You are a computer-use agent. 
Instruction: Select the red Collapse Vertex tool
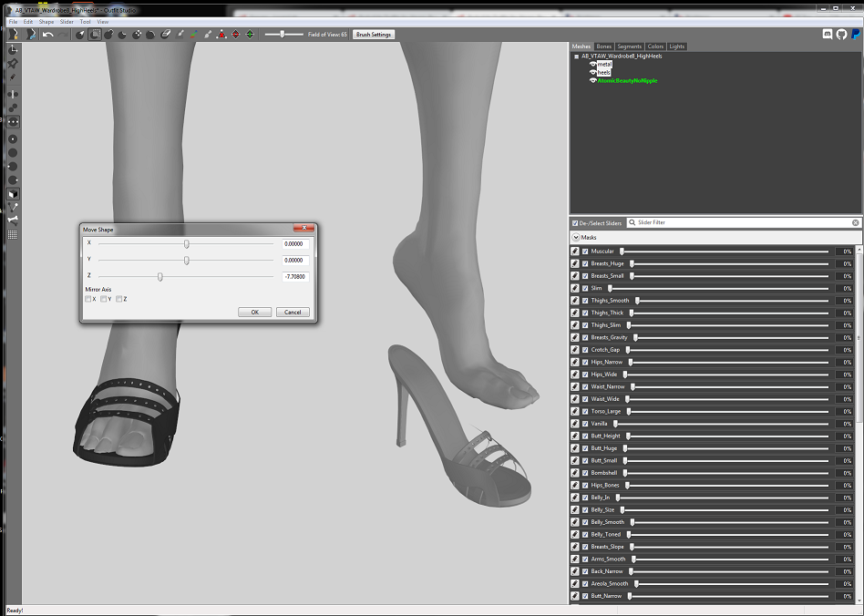221,34
